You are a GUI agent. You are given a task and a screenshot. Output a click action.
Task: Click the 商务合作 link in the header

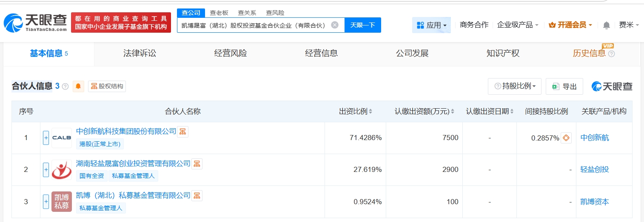474,25
